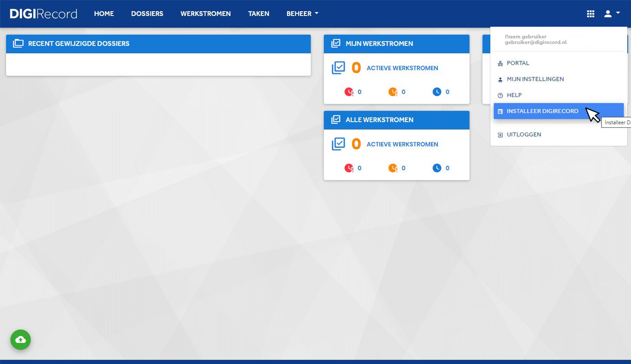
Task: Click Actieve Werkstromen link under Alle Werkstromen
Action: (402, 144)
